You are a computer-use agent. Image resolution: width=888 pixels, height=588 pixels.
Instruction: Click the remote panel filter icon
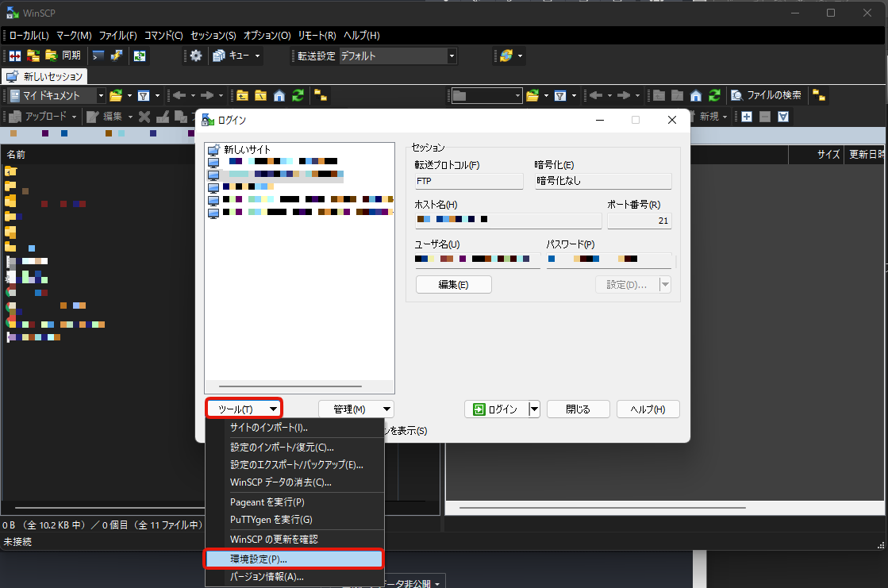tap(560, 95)
